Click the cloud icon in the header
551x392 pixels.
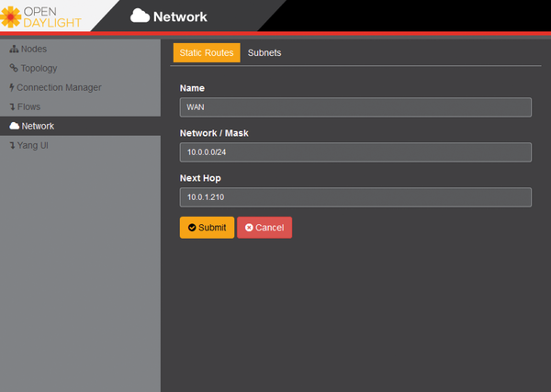(x=140, y=16)
